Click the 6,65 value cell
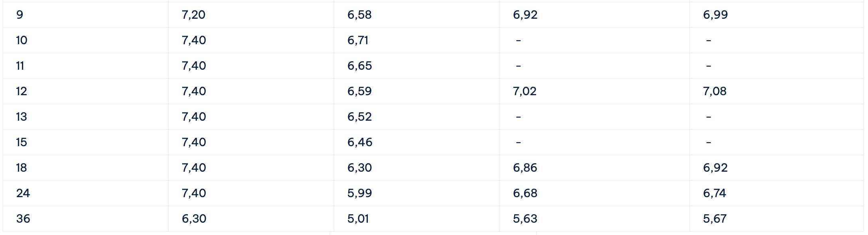 [x=359, y=66]
